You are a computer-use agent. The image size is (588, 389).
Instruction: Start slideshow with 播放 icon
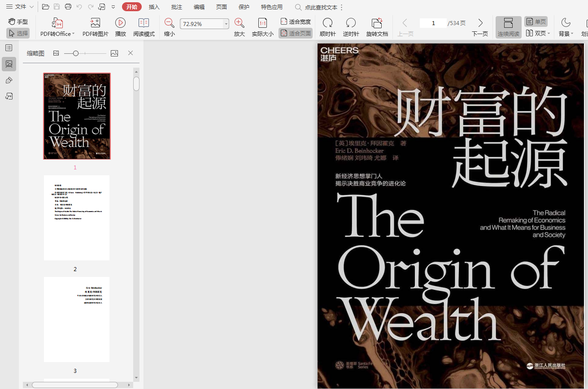pyautogui.click(x=120, y=23)
